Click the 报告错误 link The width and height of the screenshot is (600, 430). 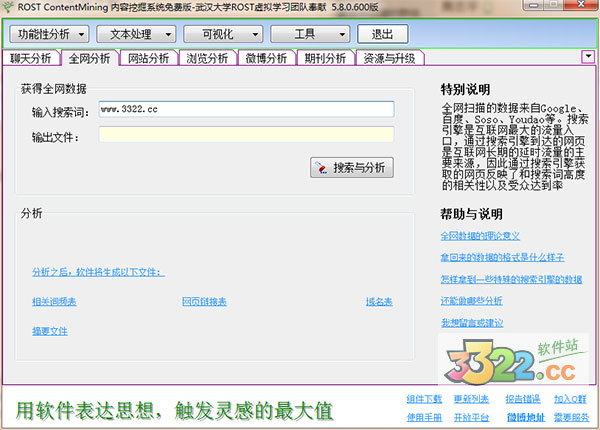tap(523, 399)
